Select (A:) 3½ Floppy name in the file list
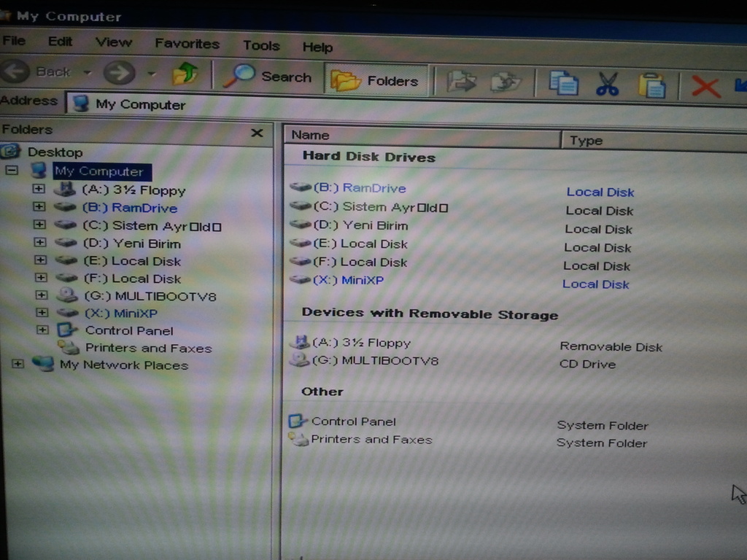747x560 pixels. [361, 343]
